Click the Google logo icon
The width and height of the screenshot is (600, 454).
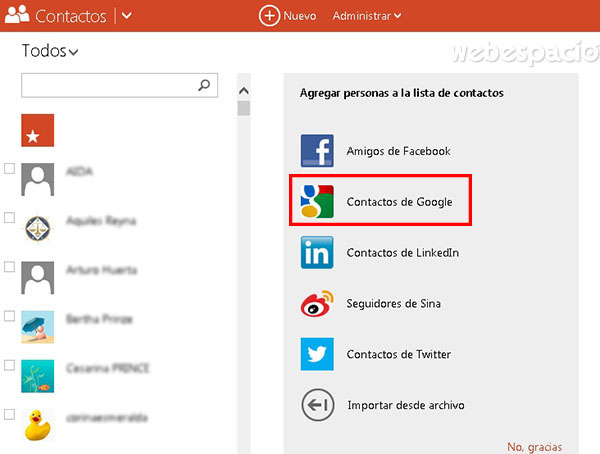(x=317, y=201)
